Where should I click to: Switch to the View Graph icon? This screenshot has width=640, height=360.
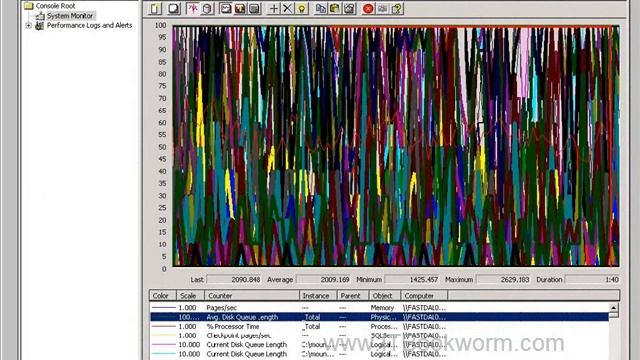(x=226, y=9)
